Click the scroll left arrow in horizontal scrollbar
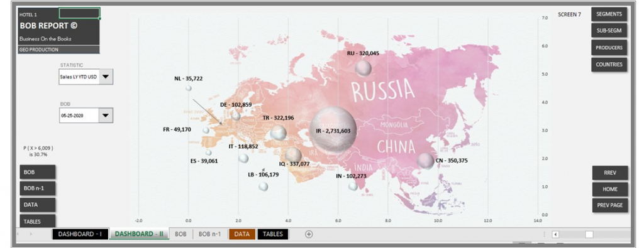The image size is (644, 248). coord(555,234)
